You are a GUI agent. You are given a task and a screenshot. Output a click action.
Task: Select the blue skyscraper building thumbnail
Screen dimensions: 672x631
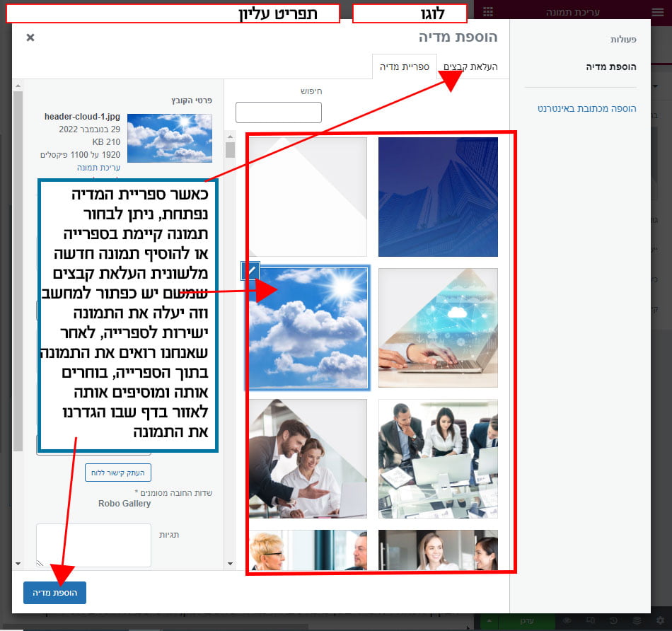tap(438, 197)
